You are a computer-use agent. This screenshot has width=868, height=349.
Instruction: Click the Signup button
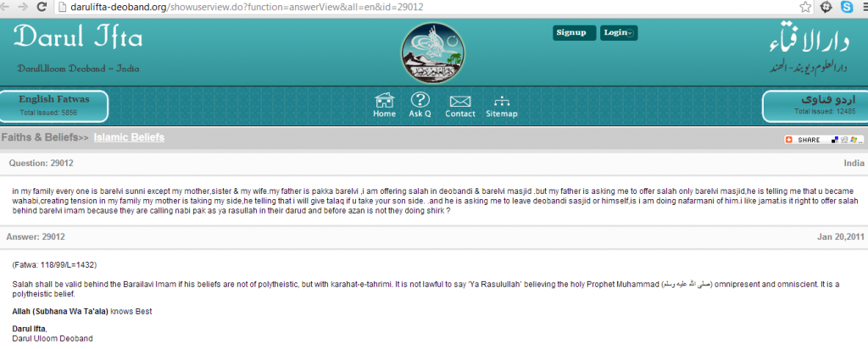574,33
